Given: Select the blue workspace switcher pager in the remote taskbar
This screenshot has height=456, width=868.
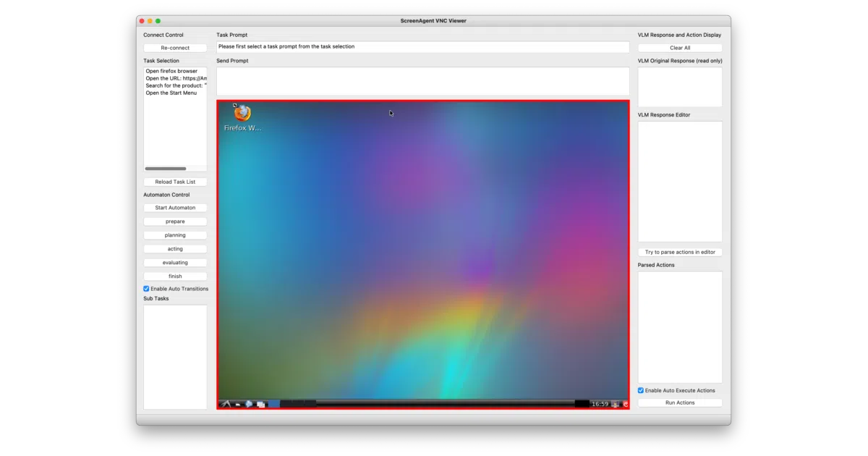Looking at the screenshot, I should (x=274, y=404).
